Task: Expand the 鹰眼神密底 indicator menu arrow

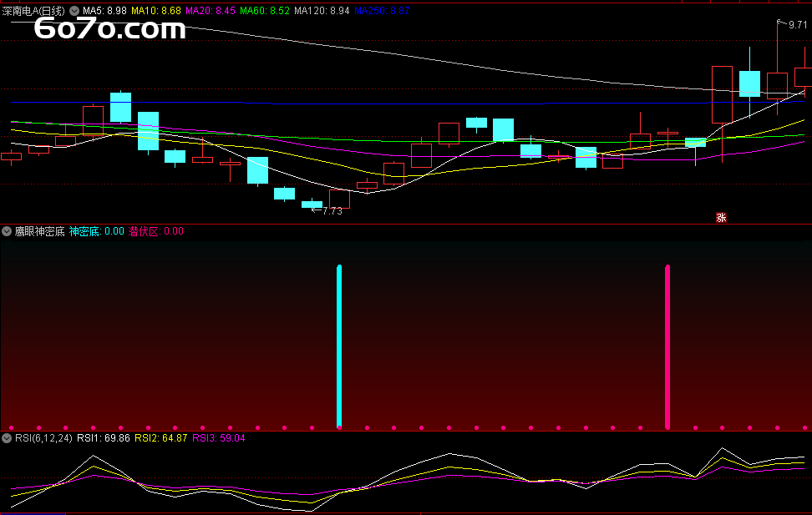Action: click(x=7, y=231)
